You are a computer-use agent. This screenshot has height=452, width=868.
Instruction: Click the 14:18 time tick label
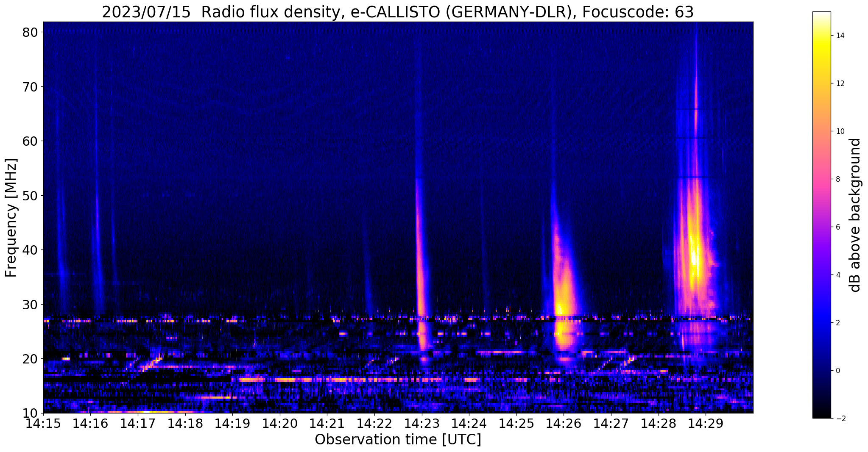tap(185, 424)
